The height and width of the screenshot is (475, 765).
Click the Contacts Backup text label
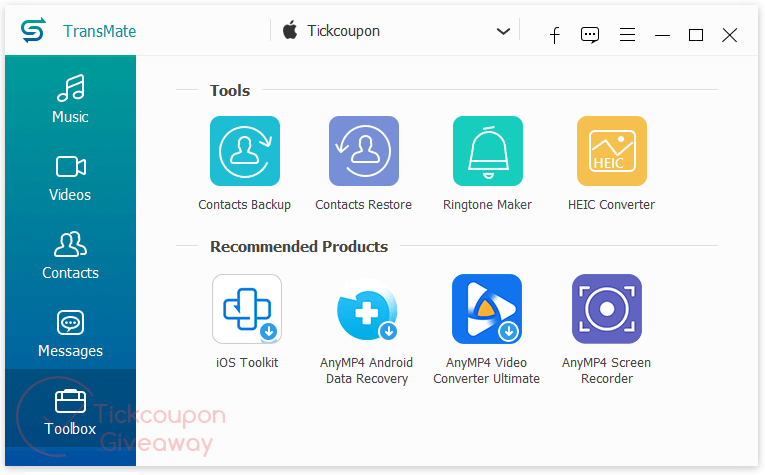(244, 205)
